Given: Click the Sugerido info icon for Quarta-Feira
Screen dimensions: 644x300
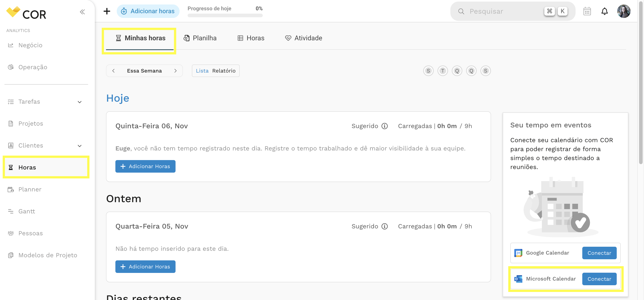Looking at the screenshot, I should coord(385,226).
